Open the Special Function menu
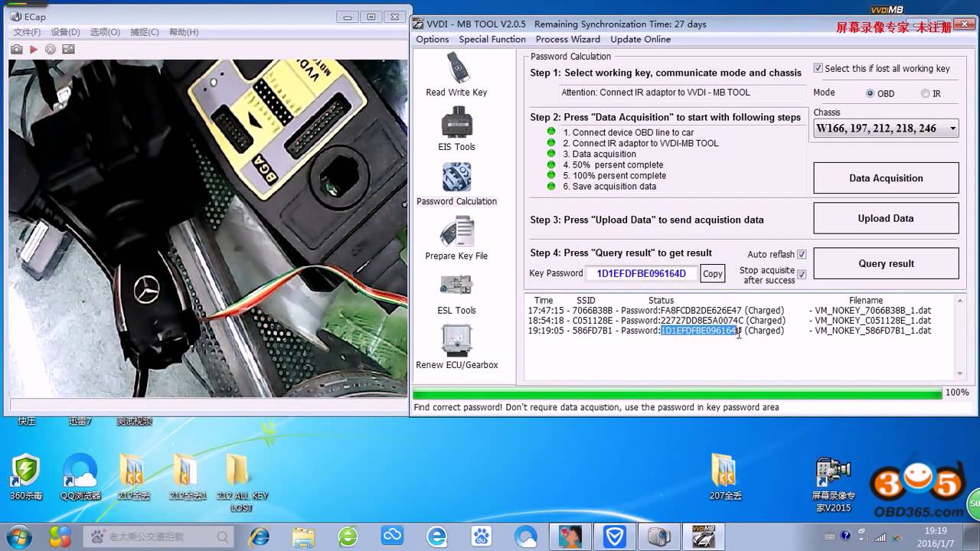 tap(492, 39)
